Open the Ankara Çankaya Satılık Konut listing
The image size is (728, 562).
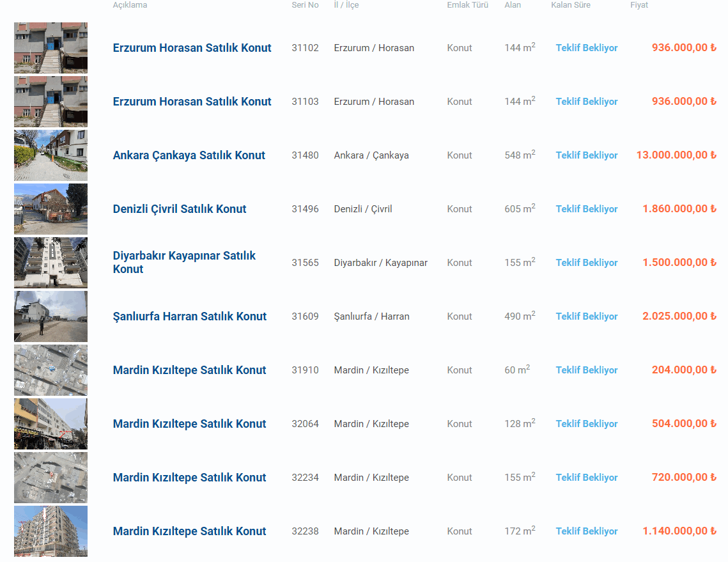[x=189, y=155]
